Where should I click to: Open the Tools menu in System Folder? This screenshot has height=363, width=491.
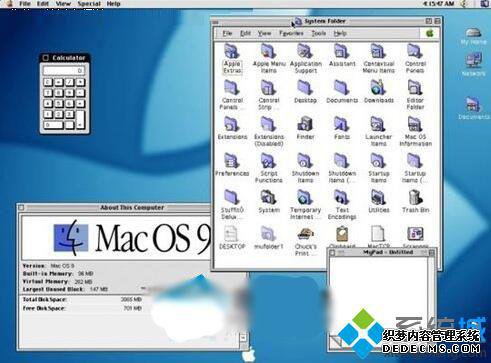tap(318, 33)
